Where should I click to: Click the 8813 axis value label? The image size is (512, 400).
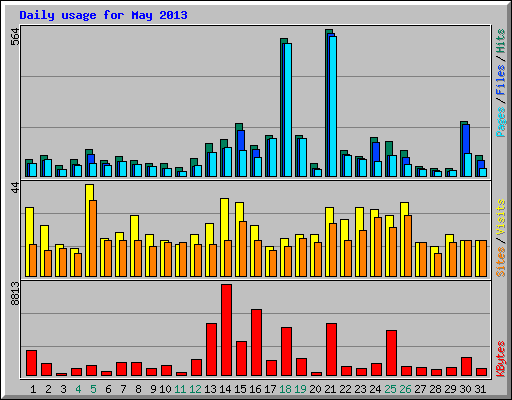15,294
